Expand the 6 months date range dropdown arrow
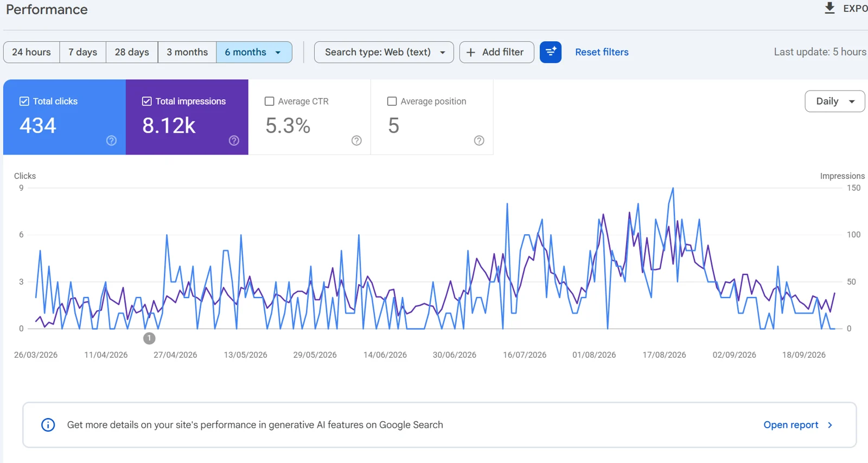The height and width of the screenshot is (463, 868). click(x=278, y=53)
